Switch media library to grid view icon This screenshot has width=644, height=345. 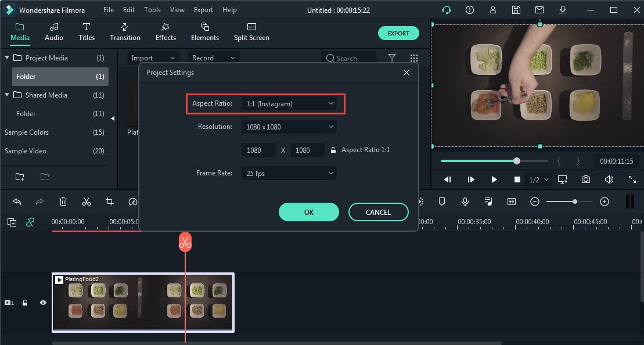414,58
